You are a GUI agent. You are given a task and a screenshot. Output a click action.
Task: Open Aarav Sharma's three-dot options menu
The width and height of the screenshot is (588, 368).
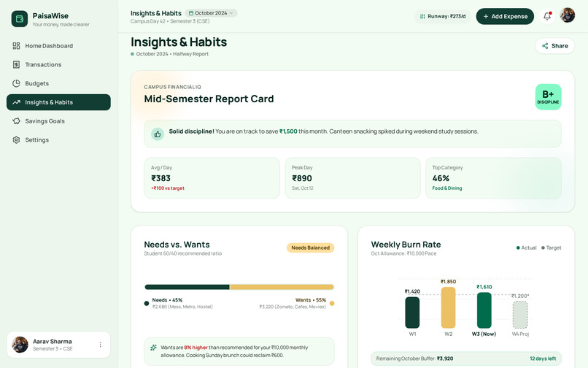100,345
